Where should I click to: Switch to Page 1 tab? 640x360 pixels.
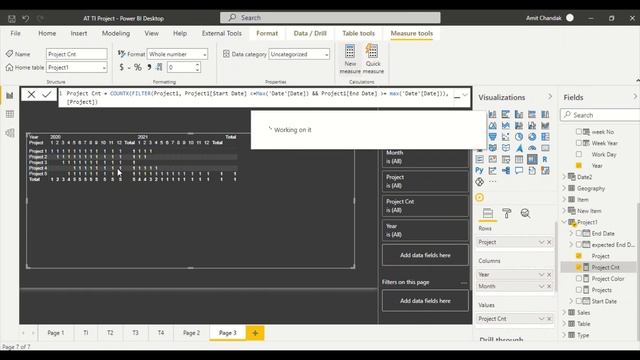(x=56, y=333)
